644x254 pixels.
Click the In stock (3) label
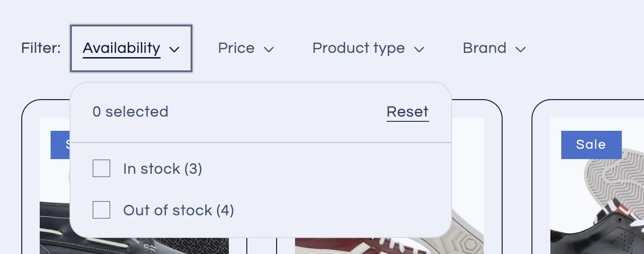(163, 169)
